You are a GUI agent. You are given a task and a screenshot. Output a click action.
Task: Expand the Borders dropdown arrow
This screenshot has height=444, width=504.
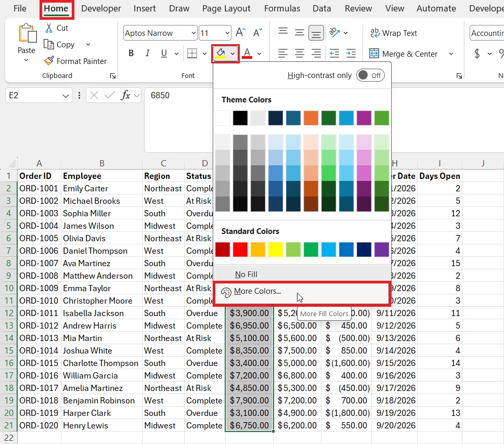coord(204,54)
